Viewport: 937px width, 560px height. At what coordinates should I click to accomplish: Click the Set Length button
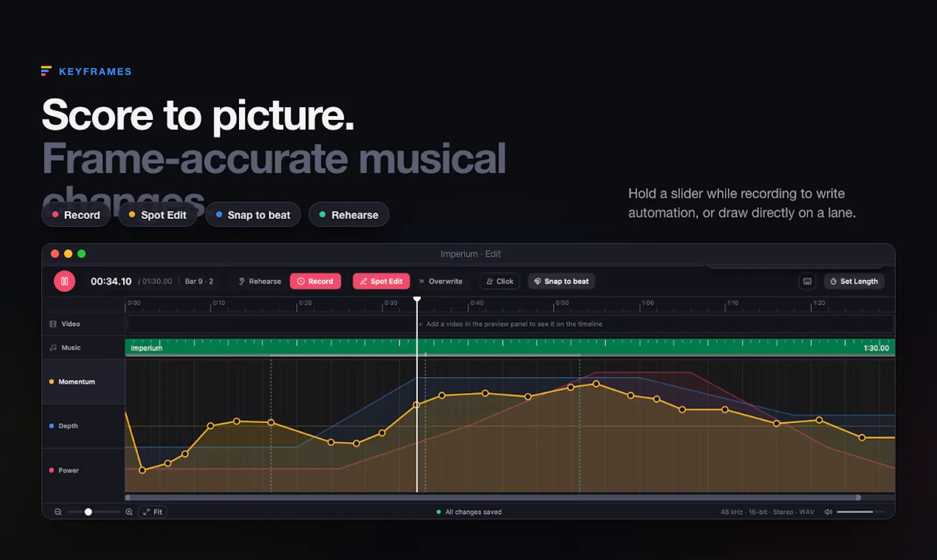(x=854, y=281)
